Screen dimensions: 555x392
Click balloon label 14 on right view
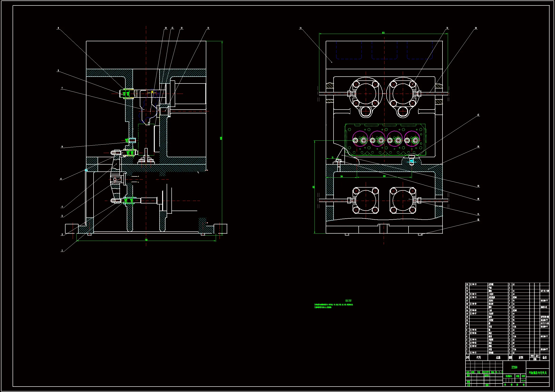[x=301, y=28]
